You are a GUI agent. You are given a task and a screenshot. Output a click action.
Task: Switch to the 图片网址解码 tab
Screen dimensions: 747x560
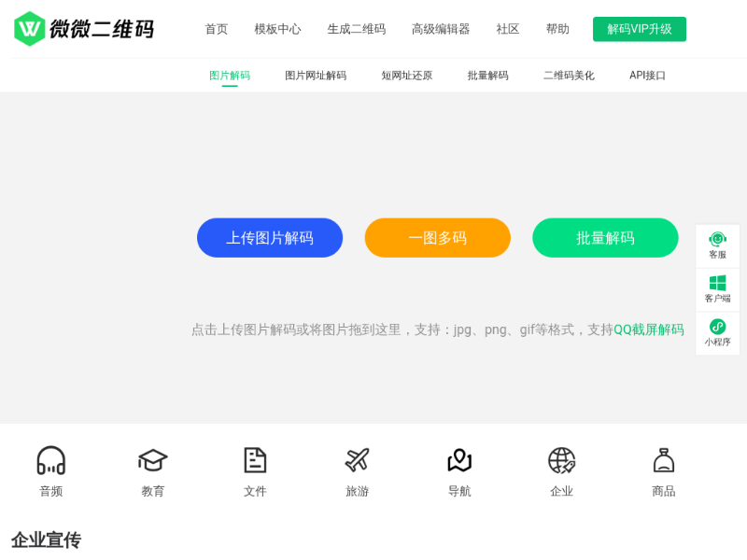pyautogui.click(x=316, y=76)
